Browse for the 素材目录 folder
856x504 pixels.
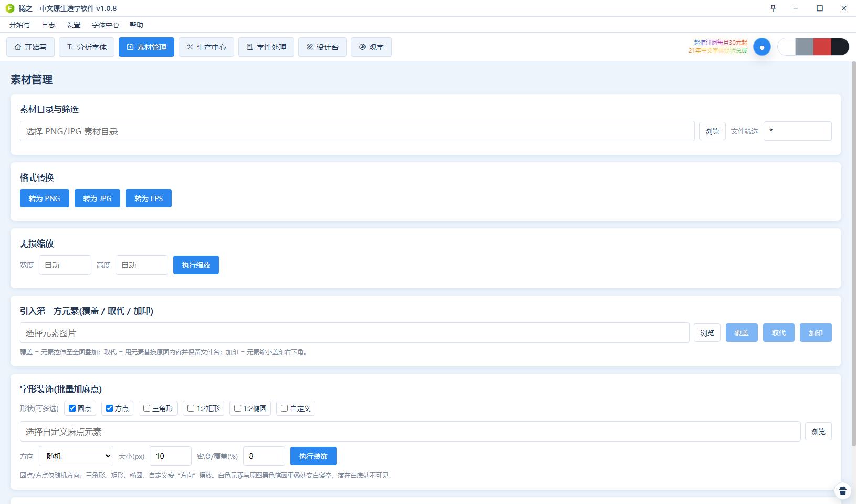pyautogui.click(x=712, y=131)
